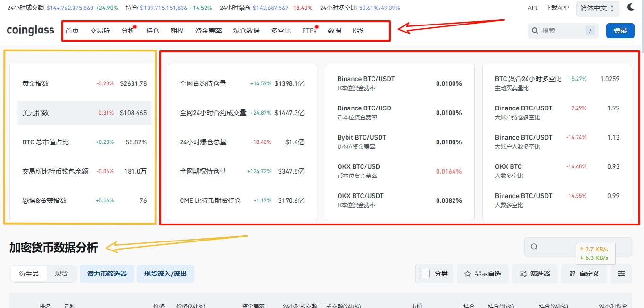Click the search magnifier icon
Image resolution: width=644 pixels, height=308 pixels.
(x=535, y=30)
